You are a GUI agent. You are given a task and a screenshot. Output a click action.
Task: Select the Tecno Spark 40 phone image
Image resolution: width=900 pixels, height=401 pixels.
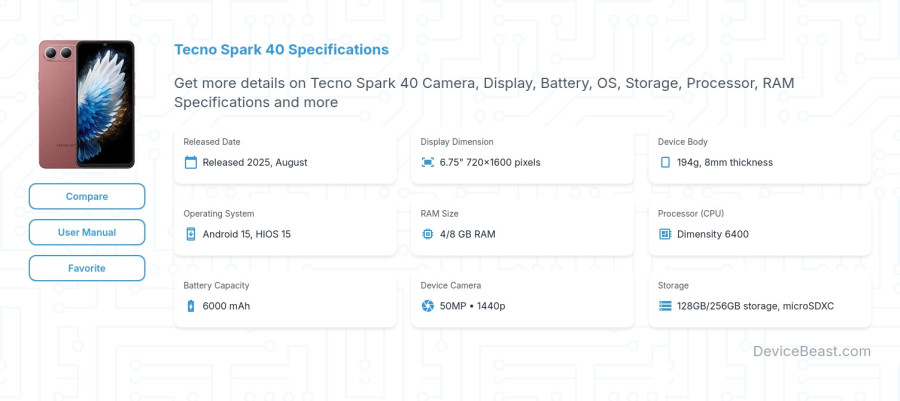[87, 104]
